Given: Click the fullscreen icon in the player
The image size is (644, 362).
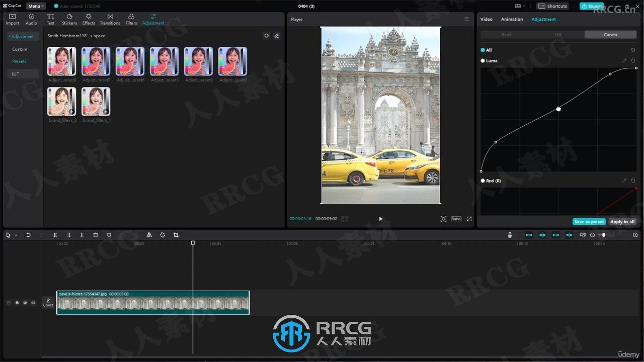Looking at the screenshot, I should coord(469,219).
